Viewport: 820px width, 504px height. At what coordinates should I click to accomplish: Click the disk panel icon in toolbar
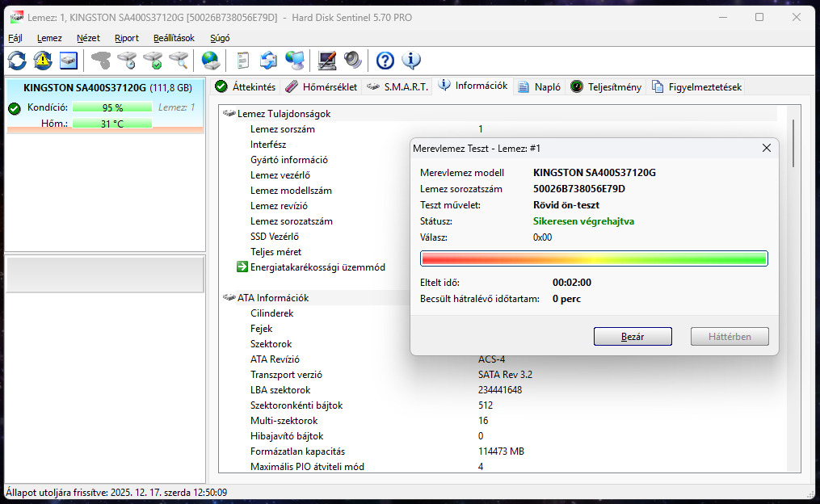click(x=69, y=61)
